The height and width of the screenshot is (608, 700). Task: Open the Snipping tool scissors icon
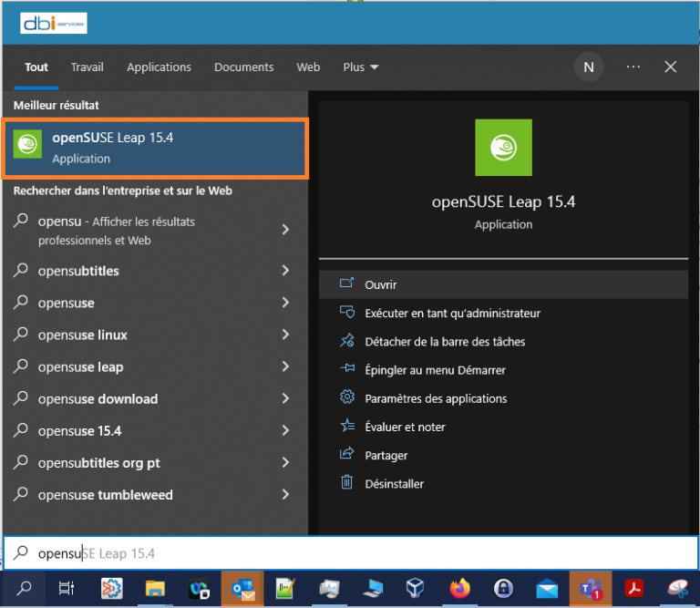pyautogui.click(x=677, y=588)
